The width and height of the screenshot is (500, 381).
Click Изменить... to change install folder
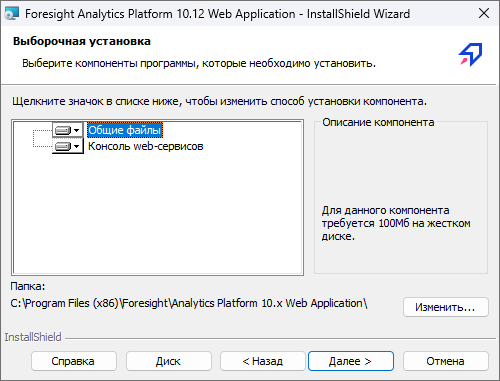tap(446, 307)
